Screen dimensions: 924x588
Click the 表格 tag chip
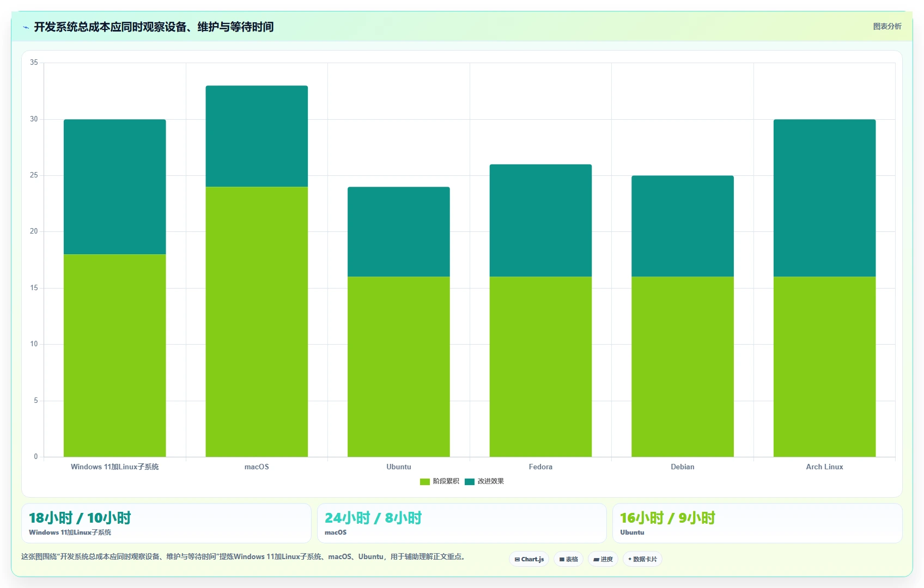[x=568, y=559]
